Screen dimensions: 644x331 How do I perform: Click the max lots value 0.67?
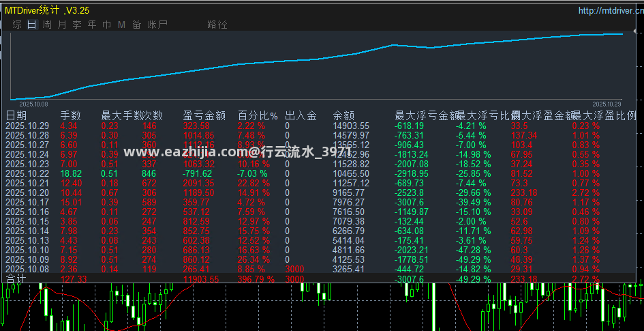110,192
